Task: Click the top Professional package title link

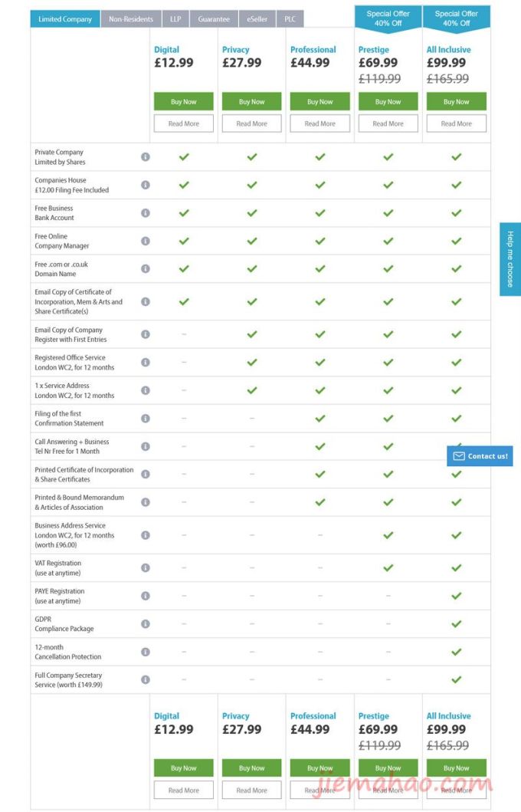Action: coord(313,50)
